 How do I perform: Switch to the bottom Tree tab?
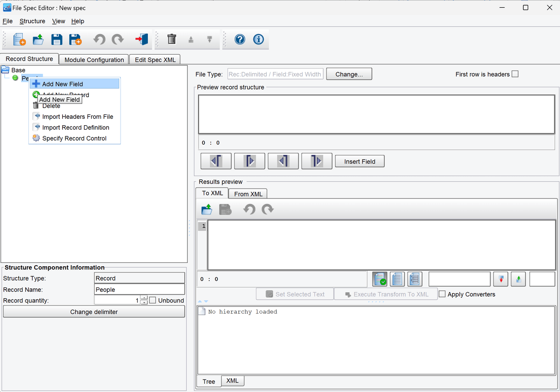click(x=209, y=381)
